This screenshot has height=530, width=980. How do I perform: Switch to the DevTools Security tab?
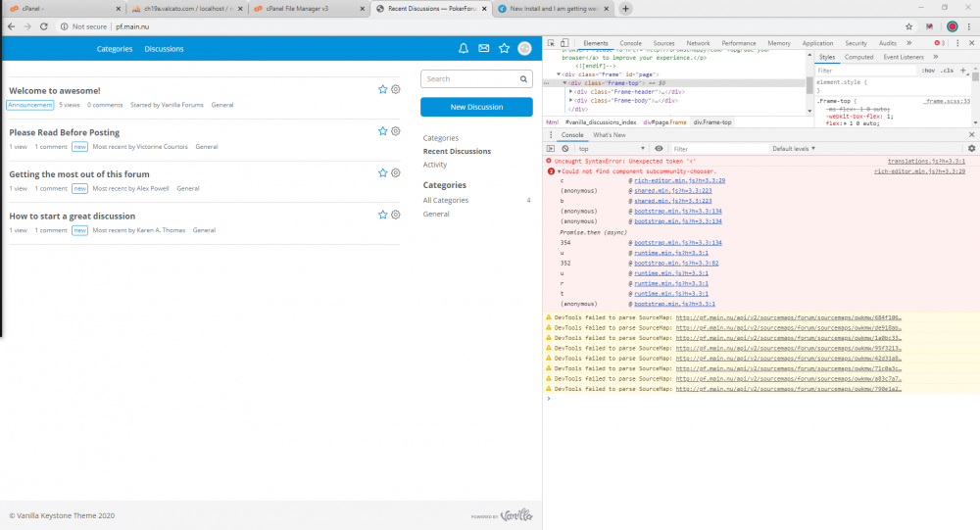point(856,43)
